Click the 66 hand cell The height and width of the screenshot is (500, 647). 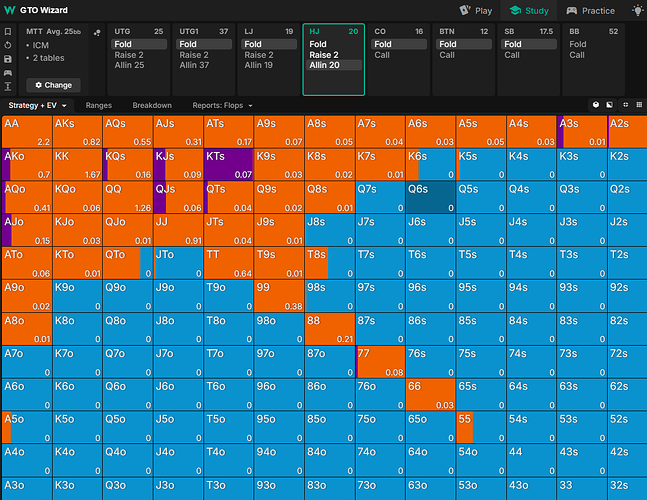click(430, 394)
